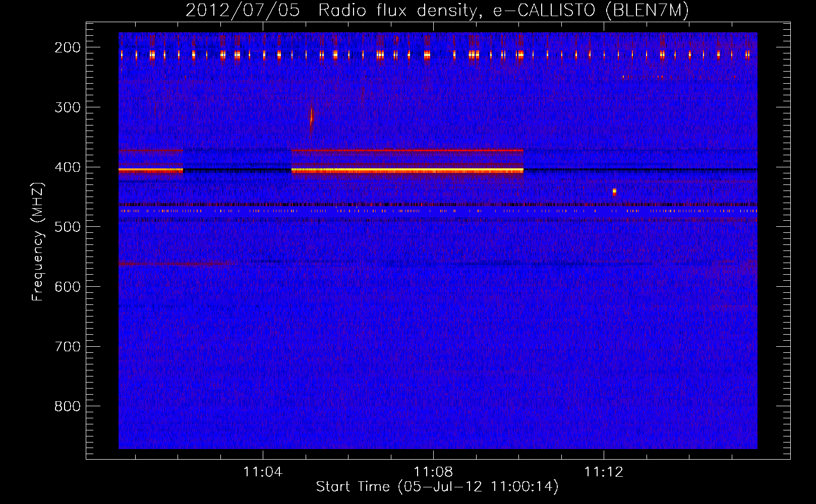816x504 pixels.
Task: Click the 'Frequency (MHZ)' y-axis label
Action: [38, 241]
